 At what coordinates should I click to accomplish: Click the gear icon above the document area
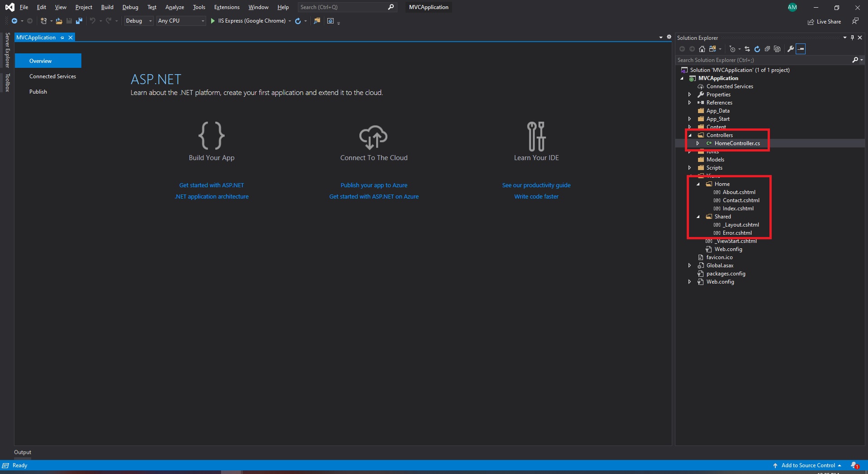[x=669, y=37]
